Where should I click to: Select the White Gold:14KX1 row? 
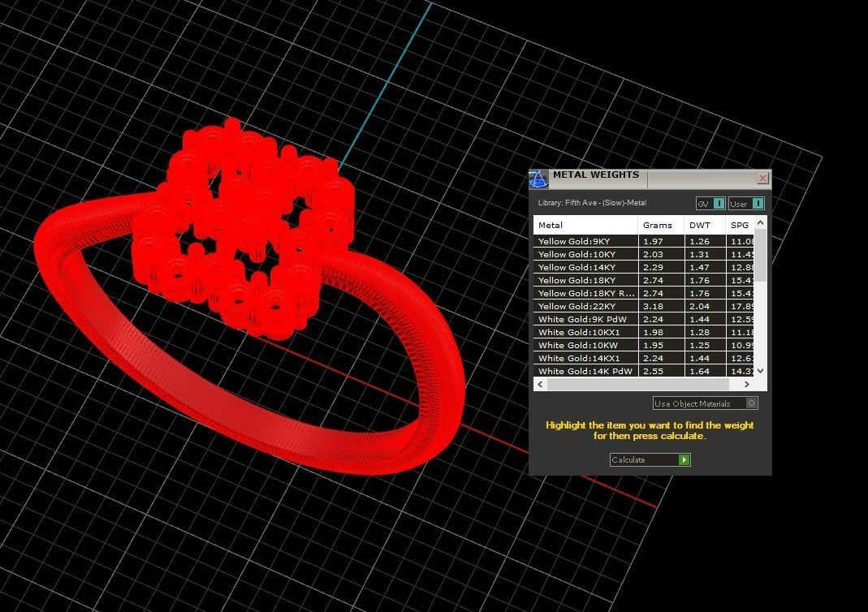pyautogui.click(x=644, y=359)
